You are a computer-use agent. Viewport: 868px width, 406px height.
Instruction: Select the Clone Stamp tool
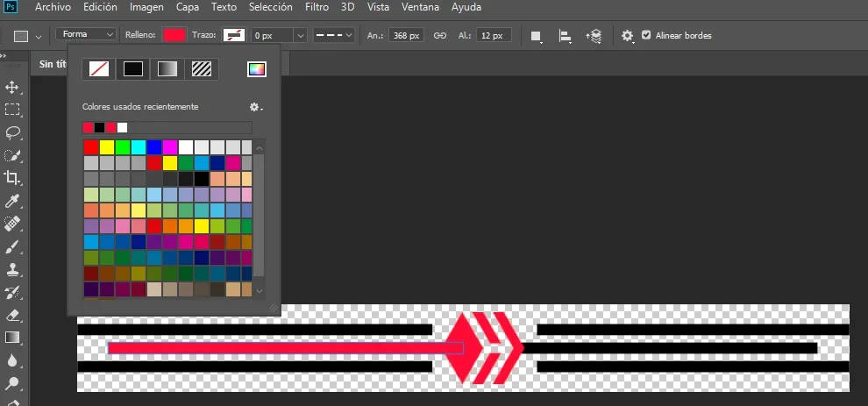click(12, 270)
